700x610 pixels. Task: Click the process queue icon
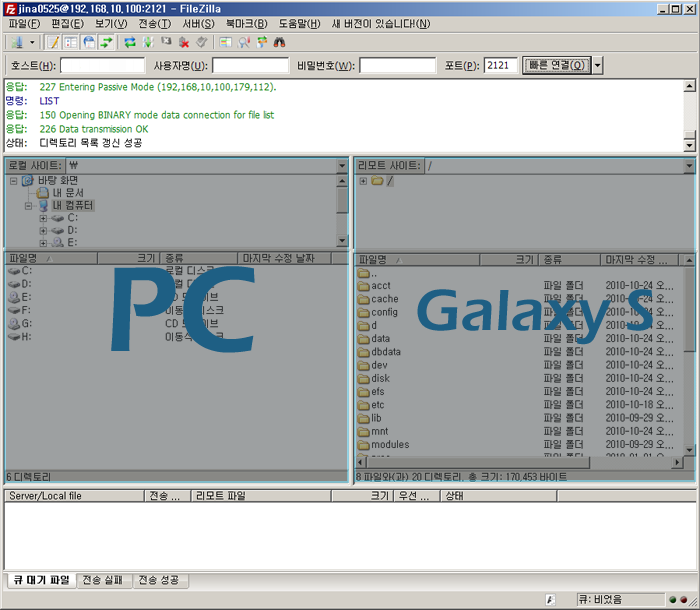(x=148, y=42)
